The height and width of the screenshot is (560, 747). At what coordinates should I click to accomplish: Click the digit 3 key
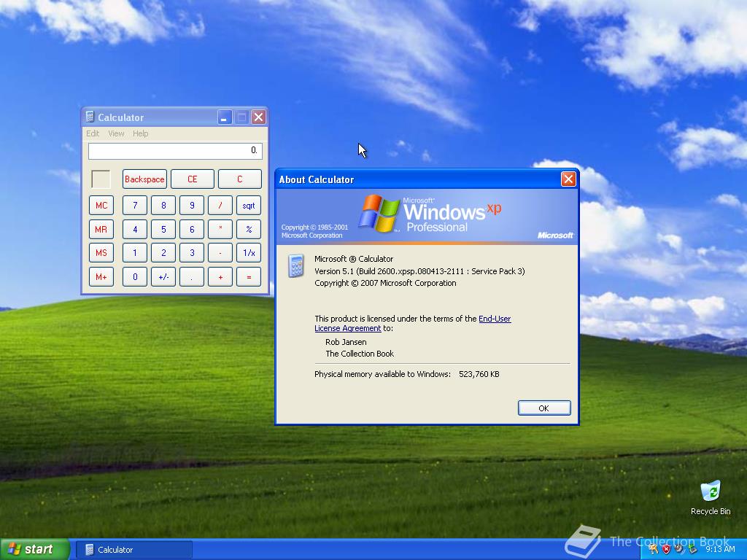coord(192,253)
